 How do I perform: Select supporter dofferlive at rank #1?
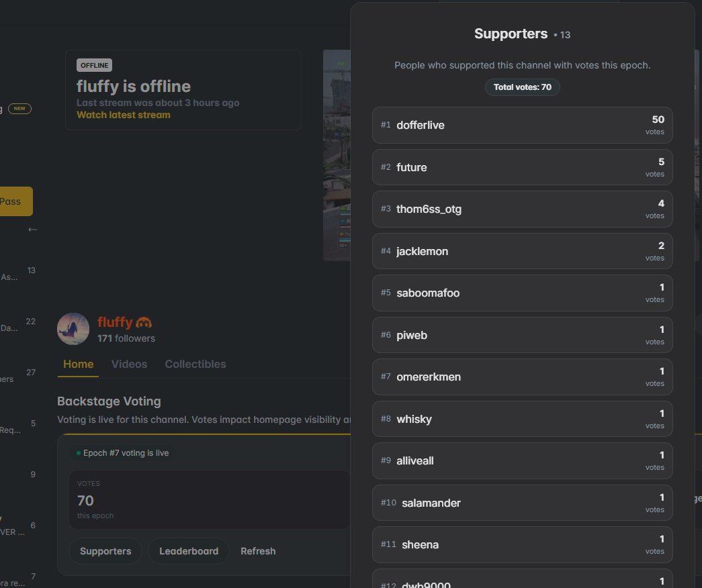[522, 125]
